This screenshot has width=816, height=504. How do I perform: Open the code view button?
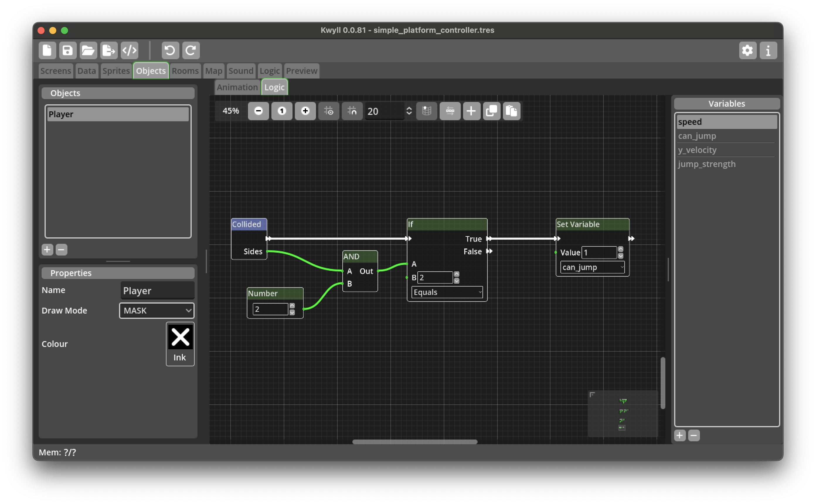pos(129,50)
